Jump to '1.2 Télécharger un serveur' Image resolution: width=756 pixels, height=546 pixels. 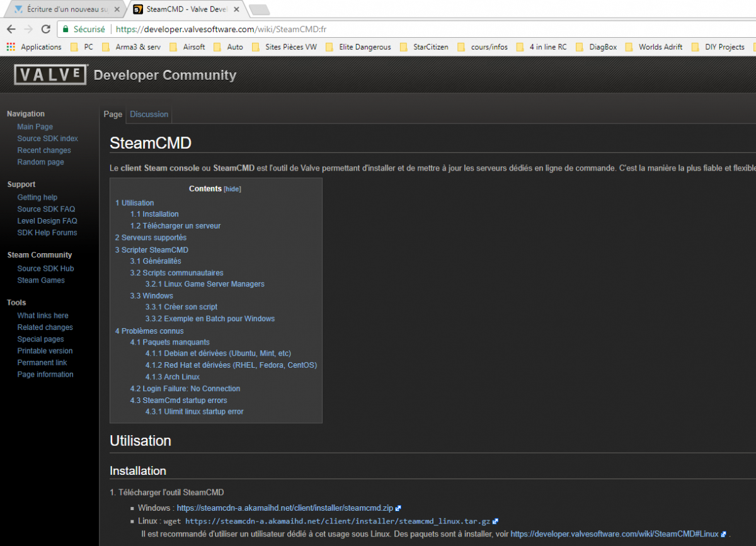(x=175, y=225)
